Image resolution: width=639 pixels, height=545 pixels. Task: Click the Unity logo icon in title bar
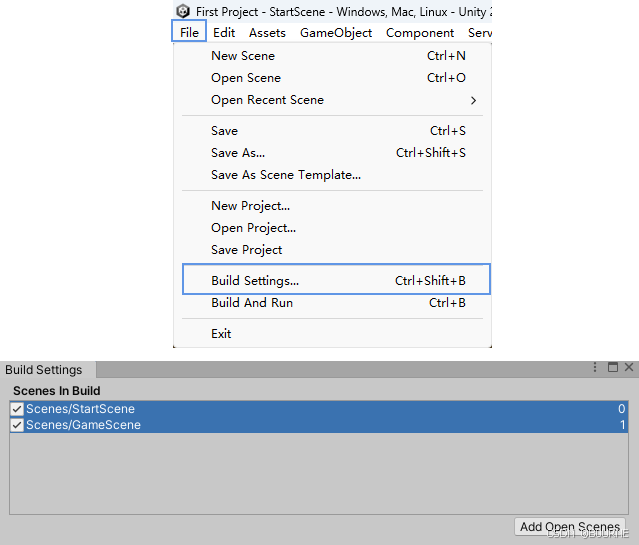(x=183, y=11)
